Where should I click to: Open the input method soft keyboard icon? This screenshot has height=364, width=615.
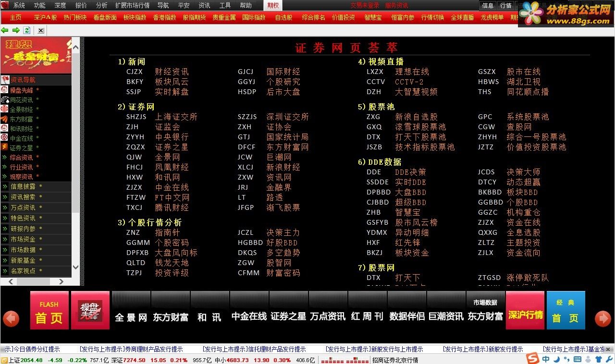(x=578, y=359)
